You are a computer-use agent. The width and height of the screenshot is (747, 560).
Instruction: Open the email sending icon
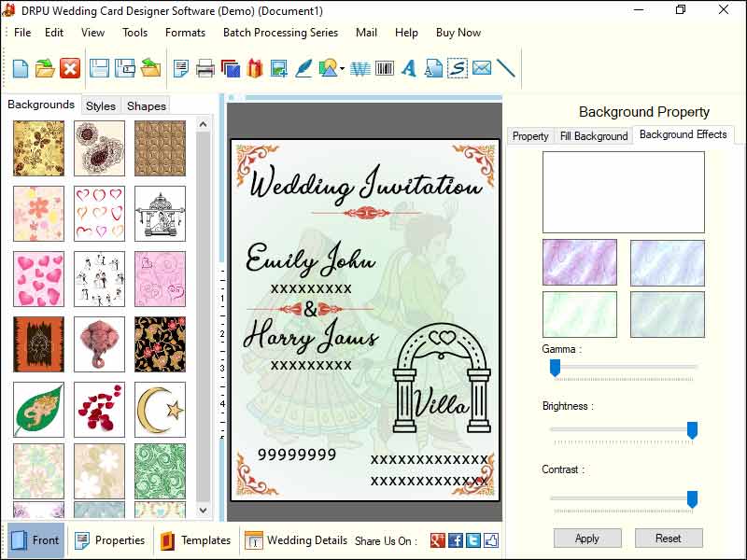click(482, 67)
